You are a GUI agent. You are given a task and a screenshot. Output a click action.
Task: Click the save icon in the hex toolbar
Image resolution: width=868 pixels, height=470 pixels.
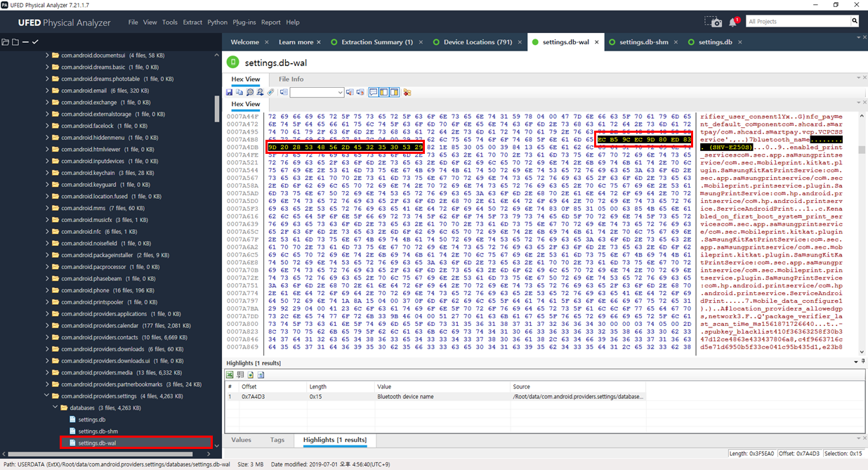229,92
